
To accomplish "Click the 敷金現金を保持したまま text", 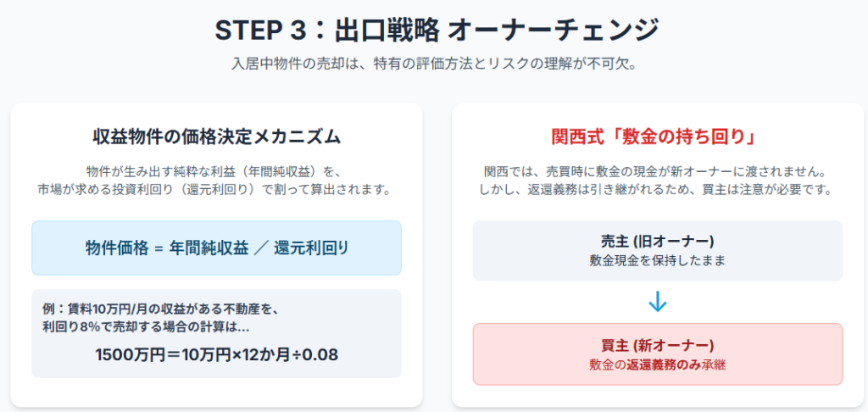I will click(x=657, y=260).
